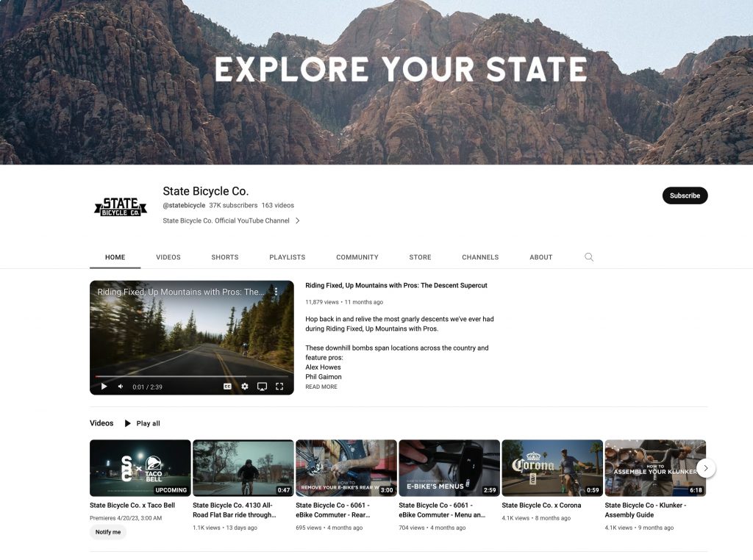Viewport: 753px width, 560px height.
Task: Seek using the featured video progress bar
Action: (192, 376)
